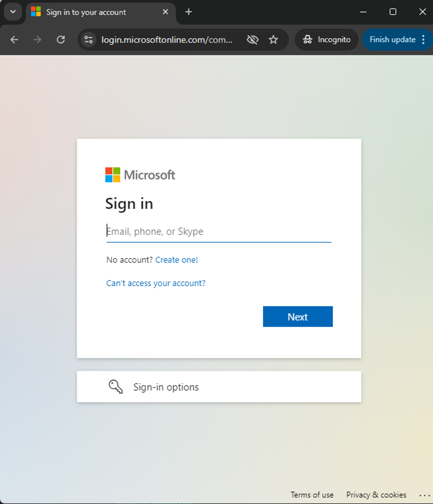Click the browser back arrow

pyautogui.click(x=14, y=40)
